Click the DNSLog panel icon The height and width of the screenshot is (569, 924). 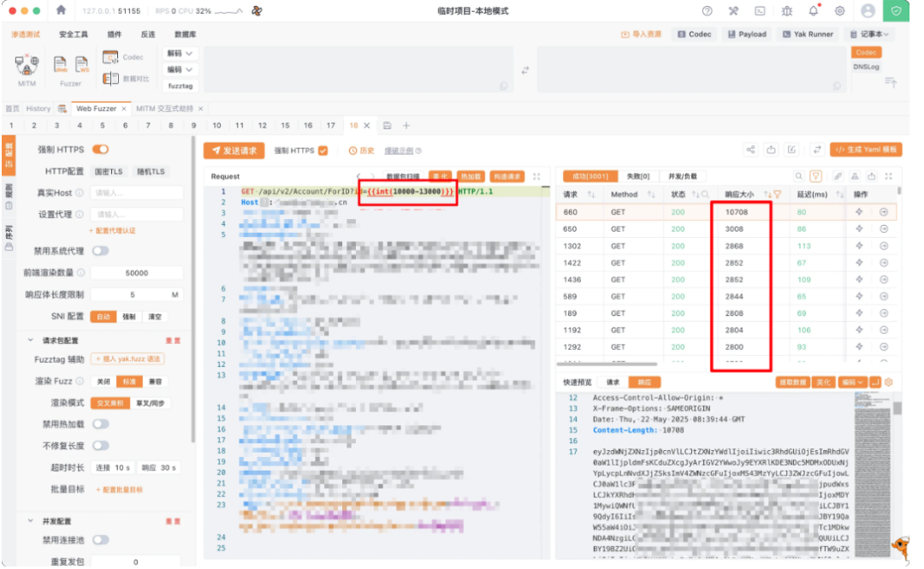tap(866, 65)
